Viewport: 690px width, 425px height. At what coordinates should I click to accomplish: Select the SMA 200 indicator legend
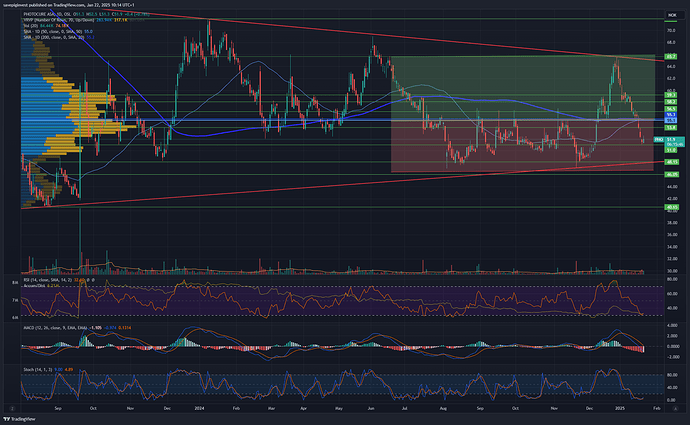(59, 37)
